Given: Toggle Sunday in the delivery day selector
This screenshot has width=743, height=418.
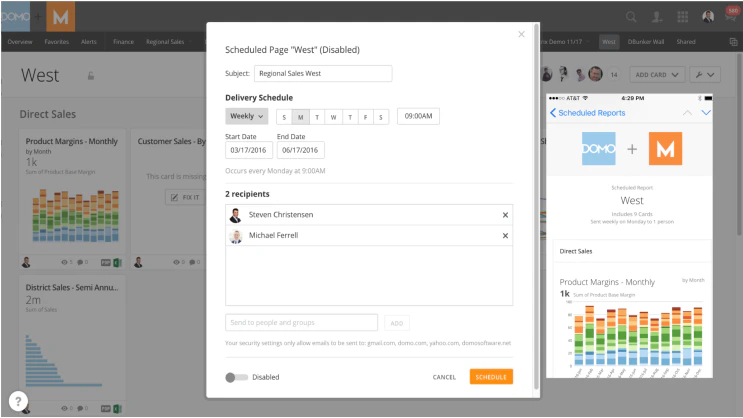Looking at the screenshot, I should [284, 117].
